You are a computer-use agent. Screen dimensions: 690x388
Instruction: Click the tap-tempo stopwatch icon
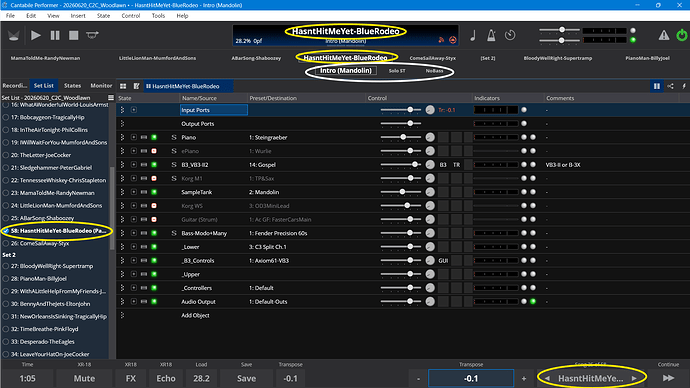(x=510, y=35)
